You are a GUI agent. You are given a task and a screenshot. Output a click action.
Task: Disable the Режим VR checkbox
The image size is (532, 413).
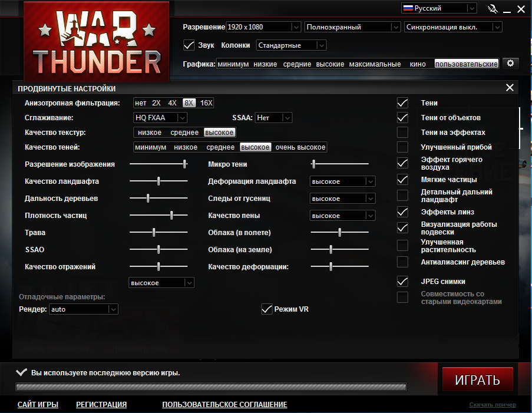(x=267, y=309)
